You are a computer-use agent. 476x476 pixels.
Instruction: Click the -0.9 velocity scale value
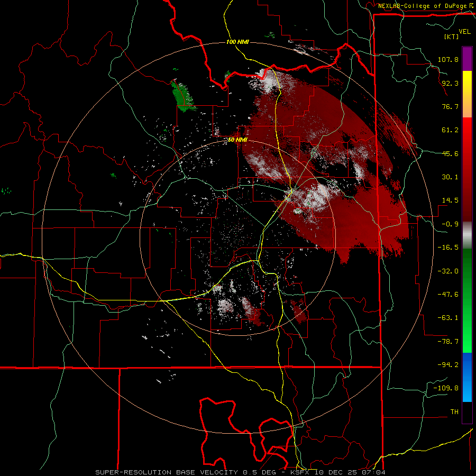(450, 224)
